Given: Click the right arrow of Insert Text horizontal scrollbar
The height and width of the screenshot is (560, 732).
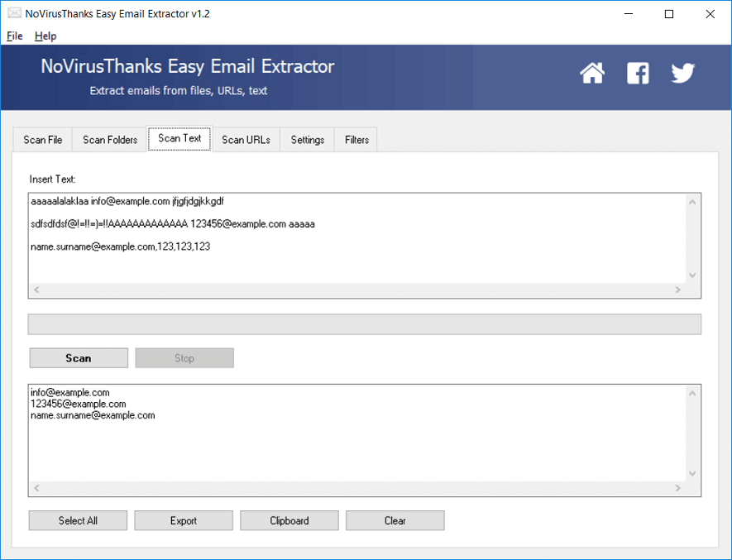Looking at the screenshot, I should point(678,290).
